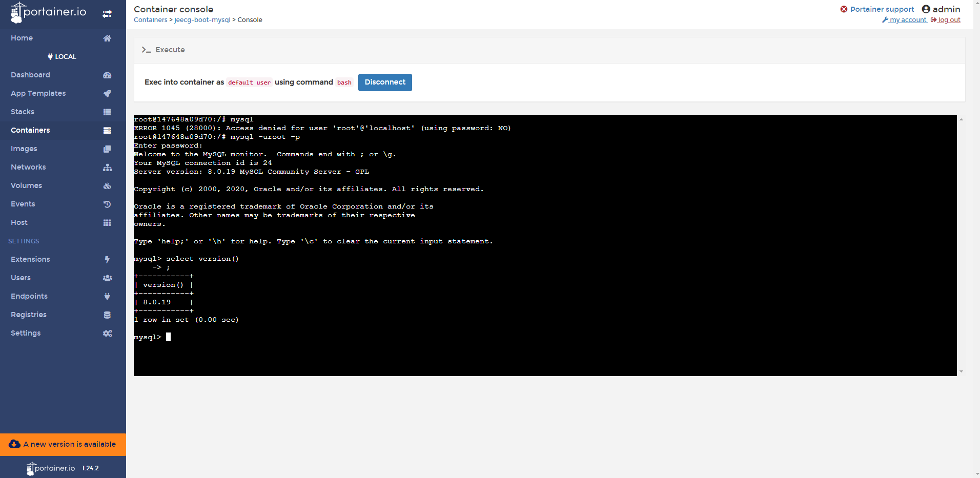Click the Stacks grid icon
Viewport: 980px width, 478px height.
(x=107, y=112)
